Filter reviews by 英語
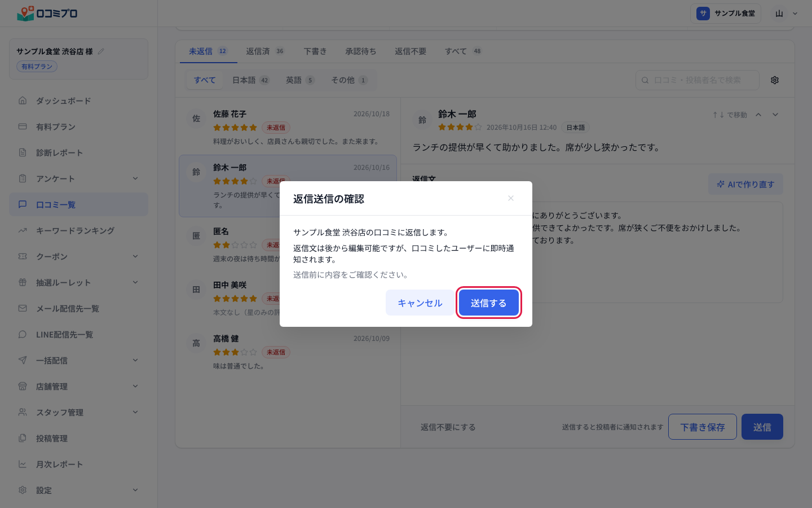The width and height of the screenshot is (812, 508). click(x=300, y=80)
